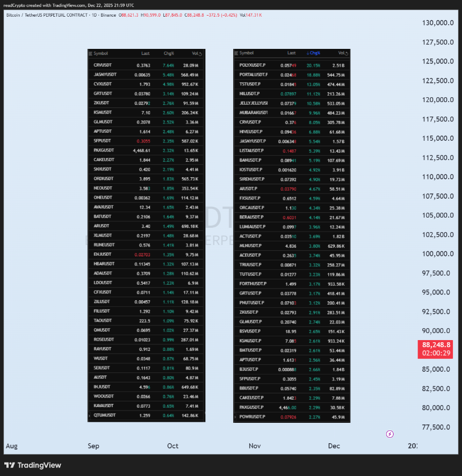The image size is (462, 476).
Task: Select the RUNEUSDT row
Action: point(146,245)
